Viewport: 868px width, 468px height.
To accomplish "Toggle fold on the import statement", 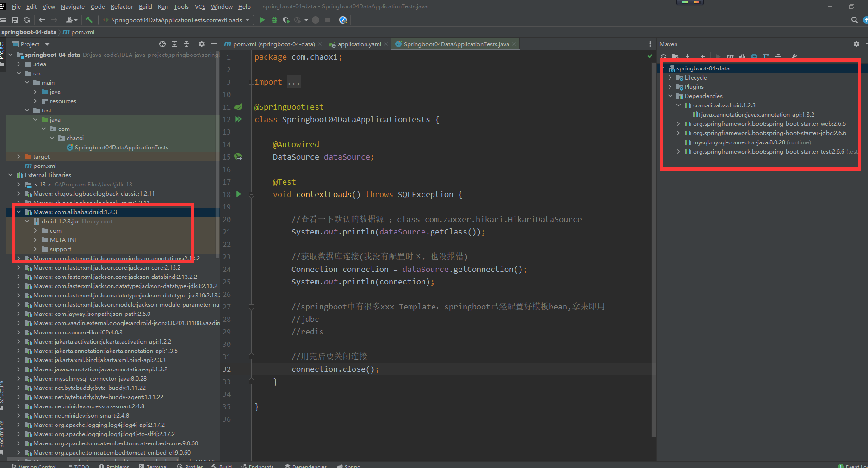I will 251,82.
